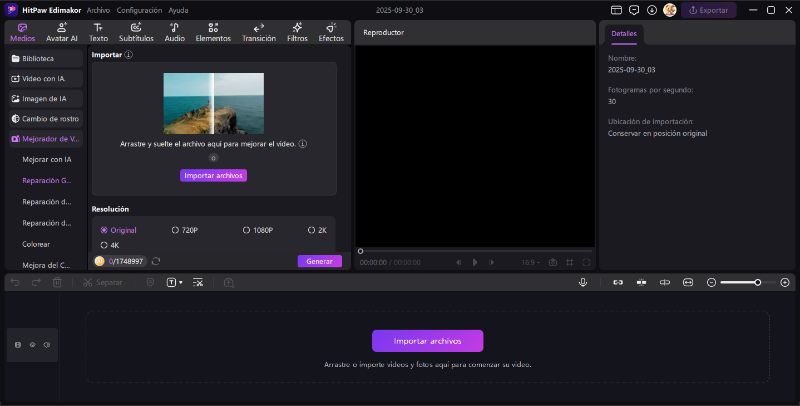
Task: Open the Avatar AI tool
Action: click(x=62, y=32)
